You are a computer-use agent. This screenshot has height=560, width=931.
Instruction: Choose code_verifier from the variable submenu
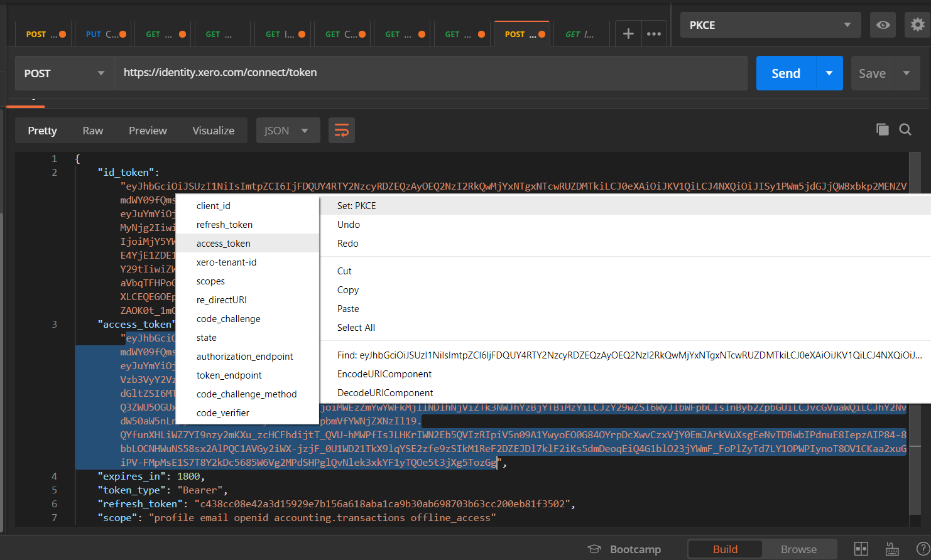point(248,413)
